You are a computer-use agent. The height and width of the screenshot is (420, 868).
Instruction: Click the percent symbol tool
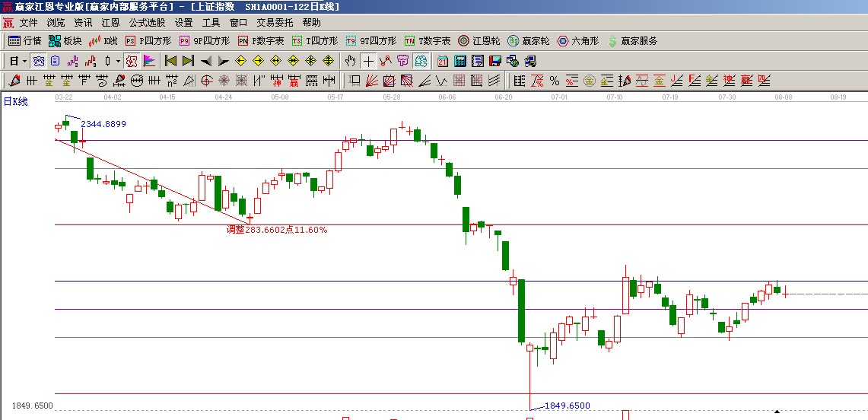point(555,81)
